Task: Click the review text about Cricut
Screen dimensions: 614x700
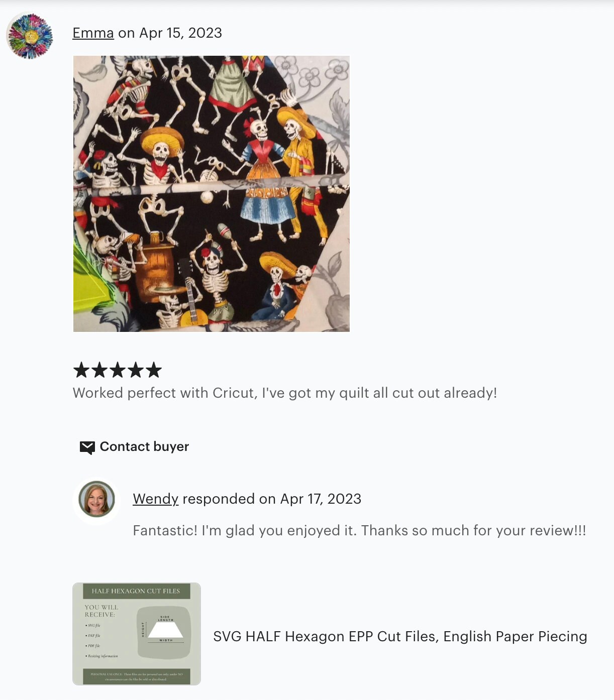Action: coord(285,393)
